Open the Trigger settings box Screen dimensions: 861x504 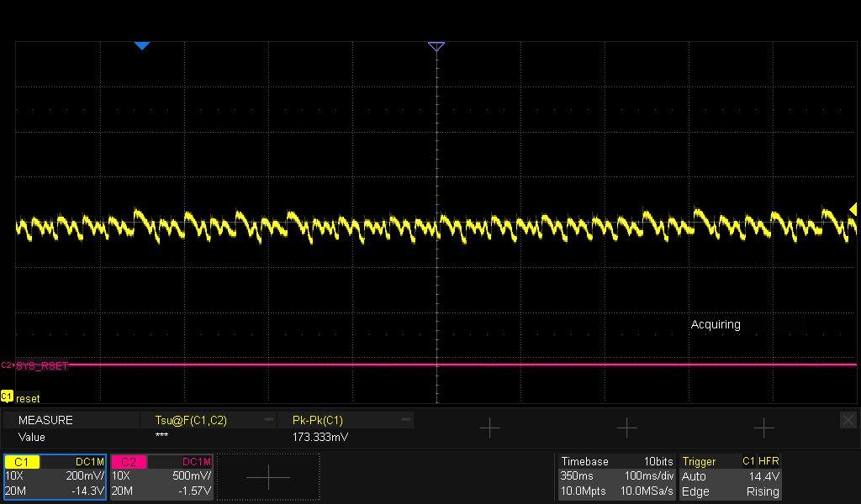(730, 477)
